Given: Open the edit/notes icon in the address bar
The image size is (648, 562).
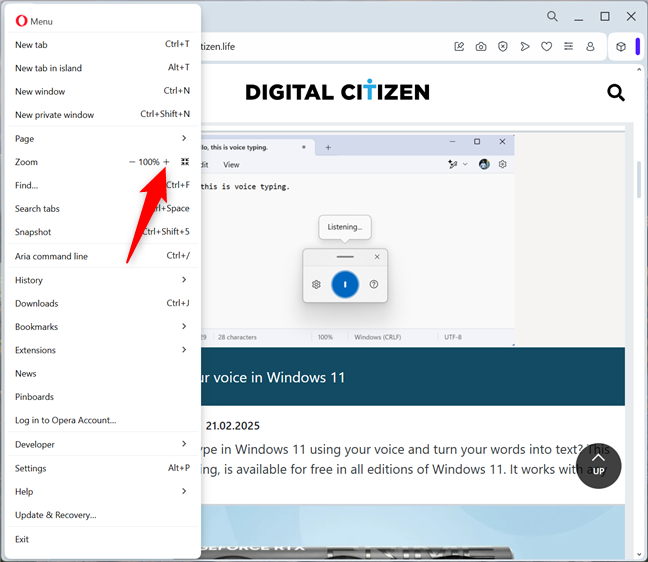Looking at the screenshot, I should pyautogui.click(x=459, y=46).
